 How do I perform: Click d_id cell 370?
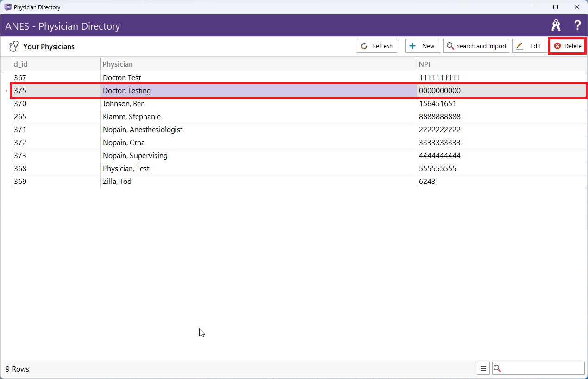tap(56, 104)
